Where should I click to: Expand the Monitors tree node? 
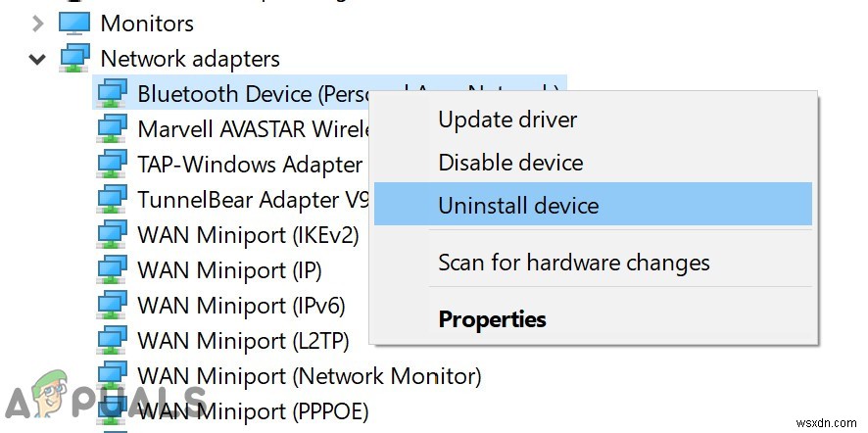pos(37,23)
